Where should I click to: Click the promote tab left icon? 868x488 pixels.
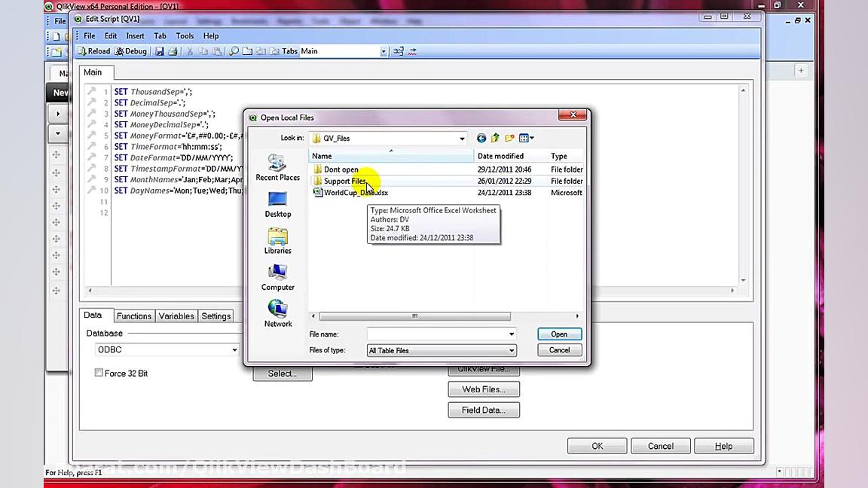click(261, 51)
